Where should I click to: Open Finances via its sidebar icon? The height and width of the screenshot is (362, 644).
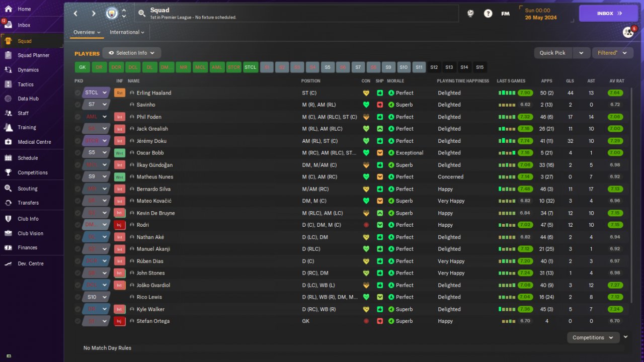point(8,247)
